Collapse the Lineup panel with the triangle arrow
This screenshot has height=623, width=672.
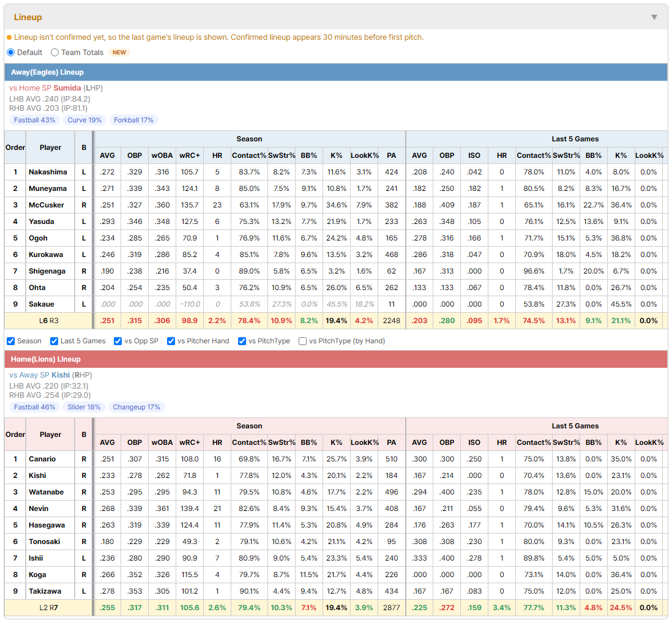[x=654, y=17]
